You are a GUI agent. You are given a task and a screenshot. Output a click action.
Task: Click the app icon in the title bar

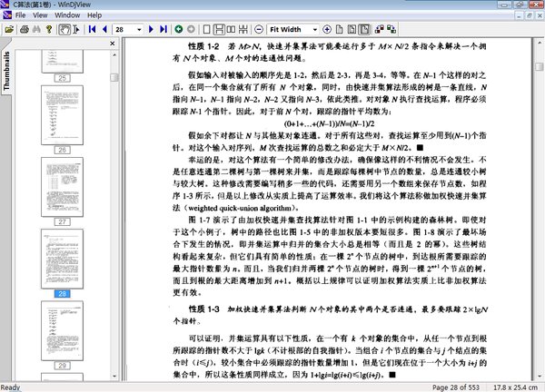tap(5, 5)
